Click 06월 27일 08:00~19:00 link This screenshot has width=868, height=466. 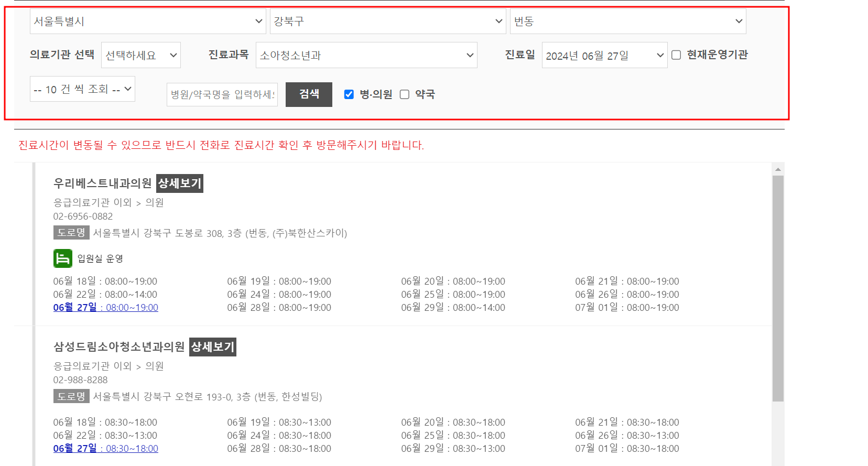coord(106,308)
